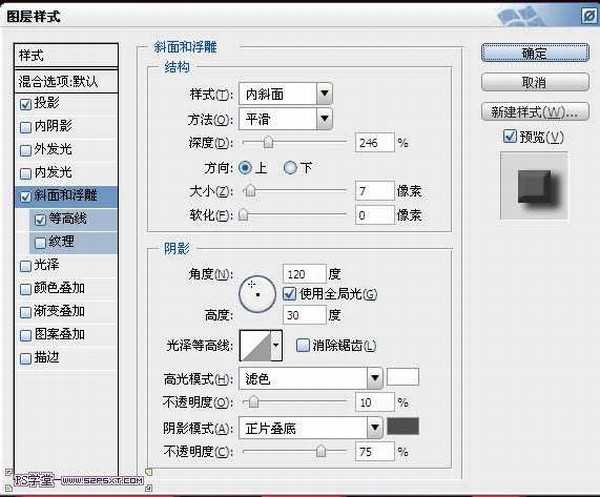Click the 新建样式 button

pos(533,111)
